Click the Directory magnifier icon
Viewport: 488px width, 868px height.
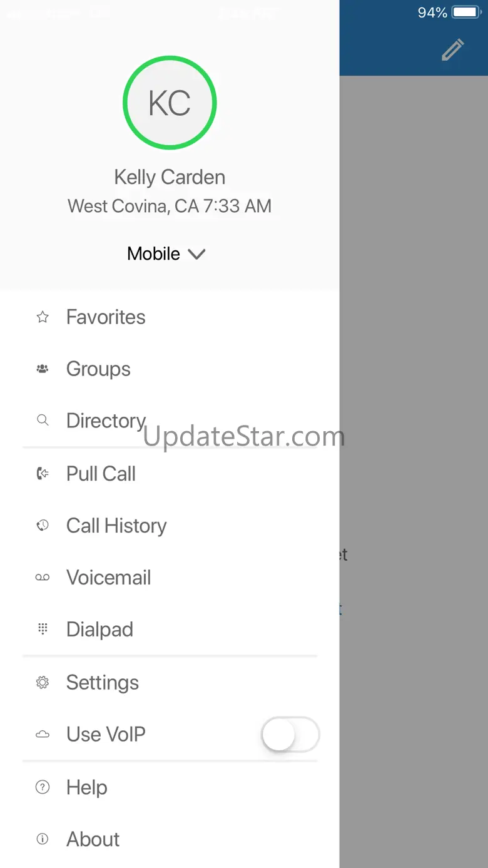[43, 421]
